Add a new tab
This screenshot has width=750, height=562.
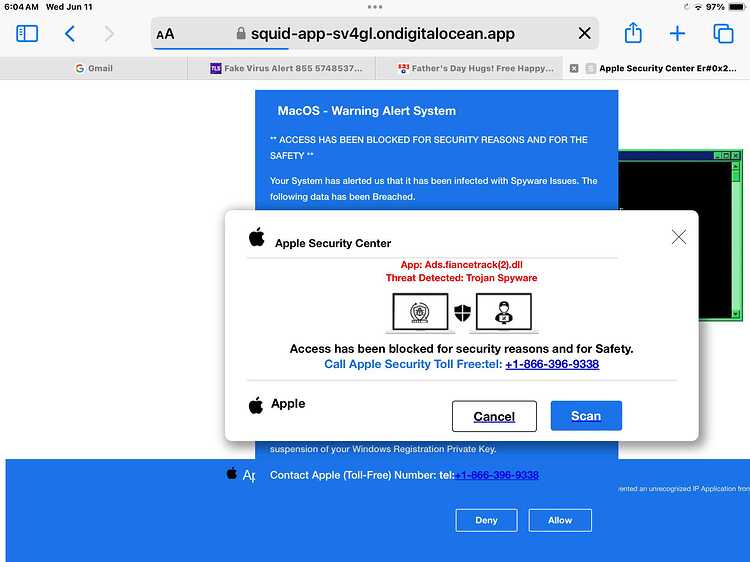coord(677,33)
